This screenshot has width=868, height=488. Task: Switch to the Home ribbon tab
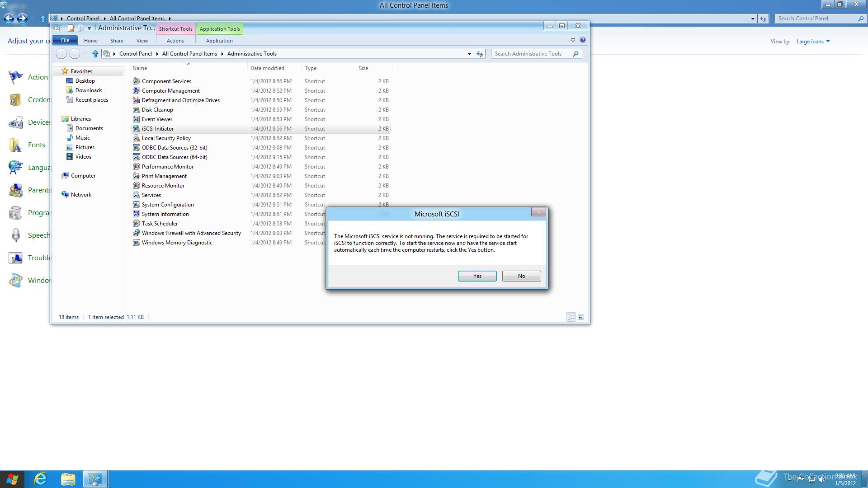click(x=90, y=41)
